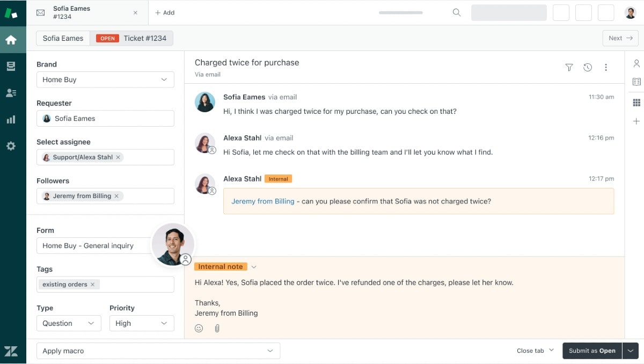Open the Knowledge panel icon
The image size is (644, 364).
tap(636, 82)
